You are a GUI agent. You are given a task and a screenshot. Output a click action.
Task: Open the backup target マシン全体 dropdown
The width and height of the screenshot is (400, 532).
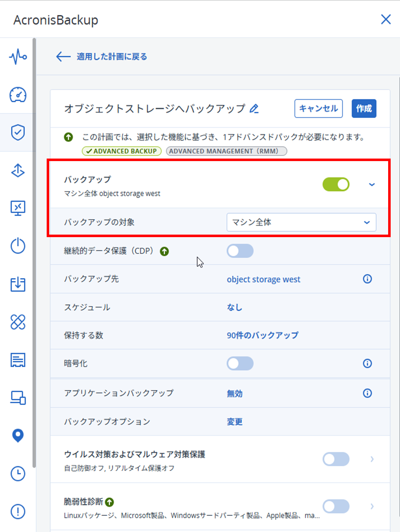[x=301, y=222]
